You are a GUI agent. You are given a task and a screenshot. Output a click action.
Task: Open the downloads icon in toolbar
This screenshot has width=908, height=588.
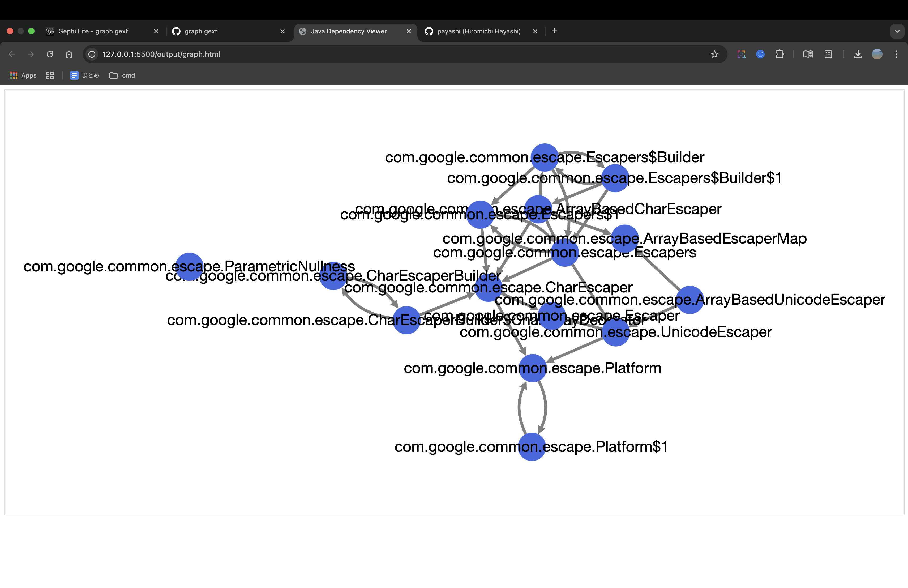coord(858,54)
